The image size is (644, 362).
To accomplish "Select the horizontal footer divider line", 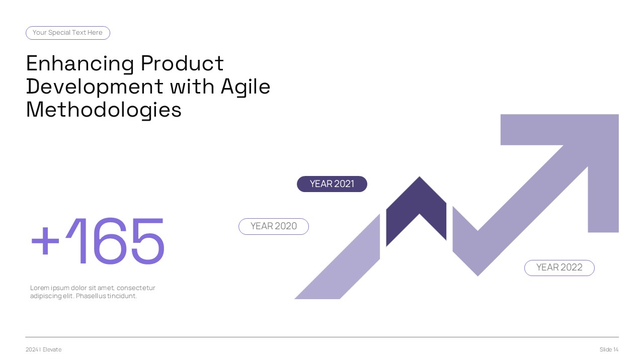I will 322,337.
